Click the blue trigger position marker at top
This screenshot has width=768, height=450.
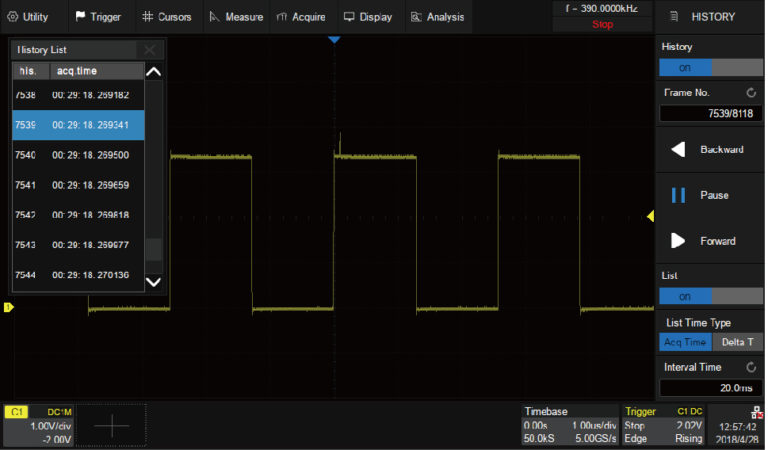(334, 40)
